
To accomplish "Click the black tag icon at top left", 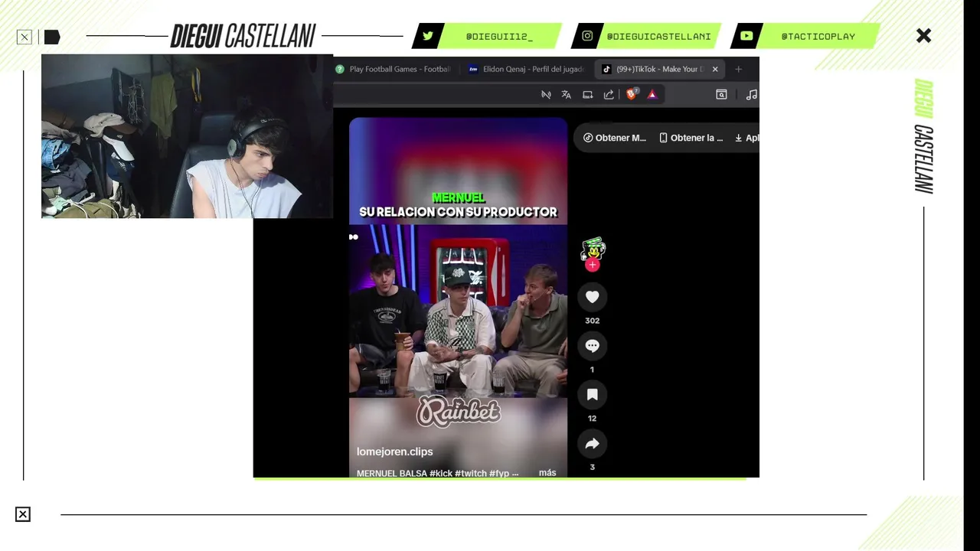I will click(51, 37).
